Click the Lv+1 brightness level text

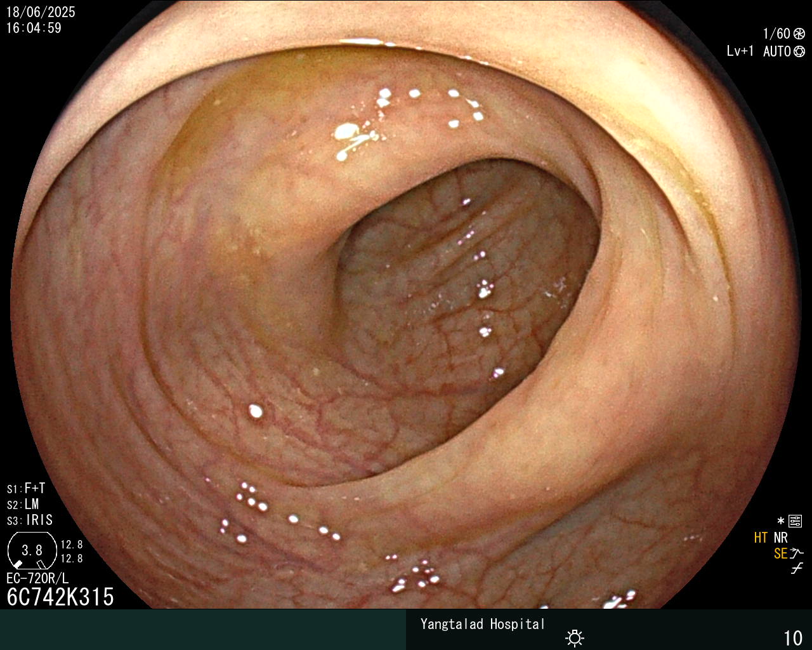tap(740, 51)
